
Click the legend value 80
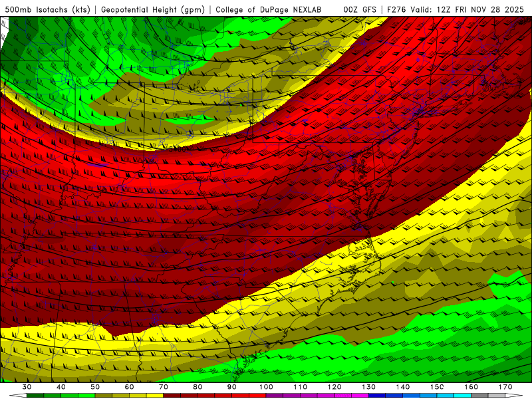(x=198, y=387)
